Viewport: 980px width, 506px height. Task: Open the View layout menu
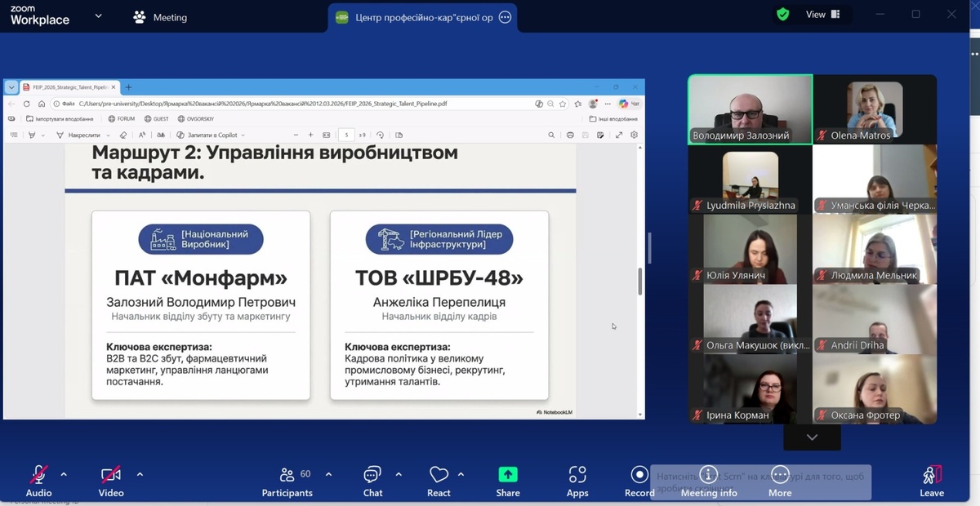(823, 15)
